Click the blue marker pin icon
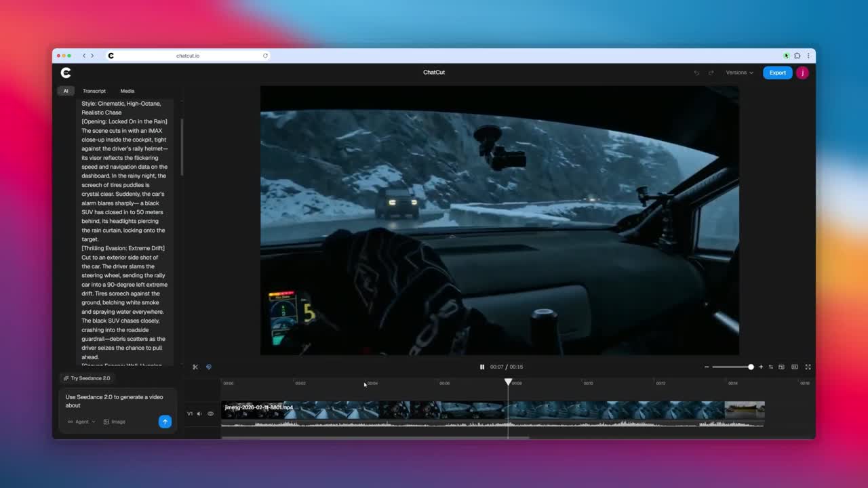This screenshot has width=868, height=488. (209, 367)
